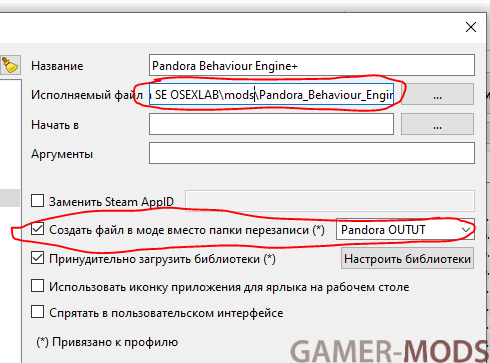Enable Заменить Steam AppID checkbox
Viewport: 490px width, 363px height.
37,201
